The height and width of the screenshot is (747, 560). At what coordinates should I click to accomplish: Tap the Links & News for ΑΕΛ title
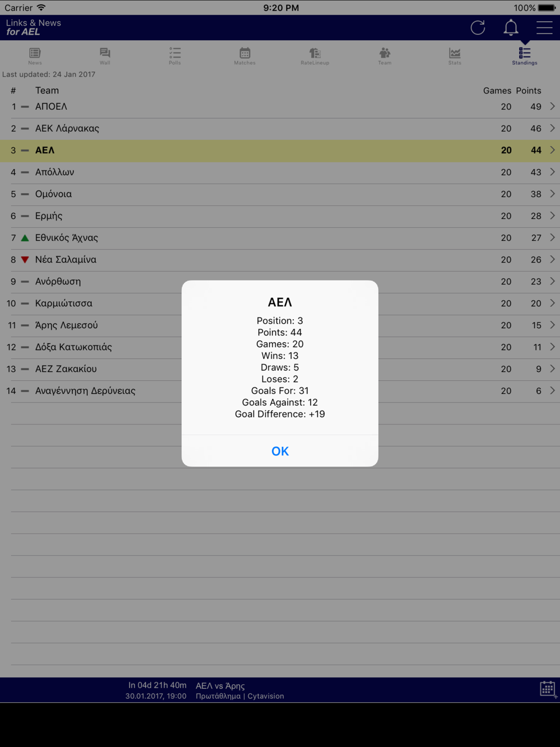click(34, 27)
